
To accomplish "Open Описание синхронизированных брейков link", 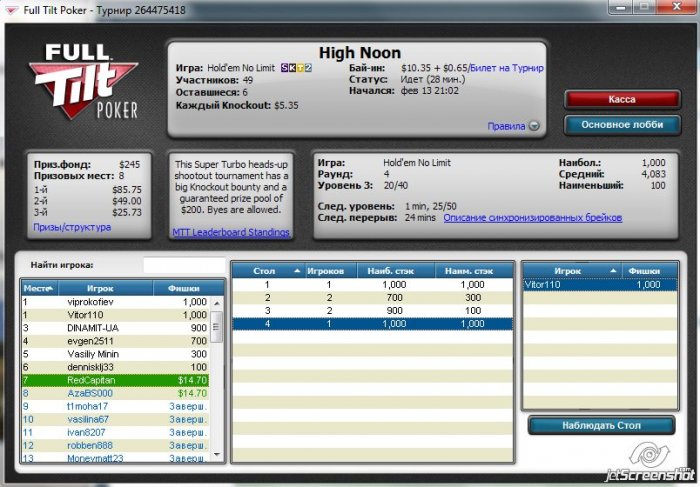I will [x=533, y=218].
